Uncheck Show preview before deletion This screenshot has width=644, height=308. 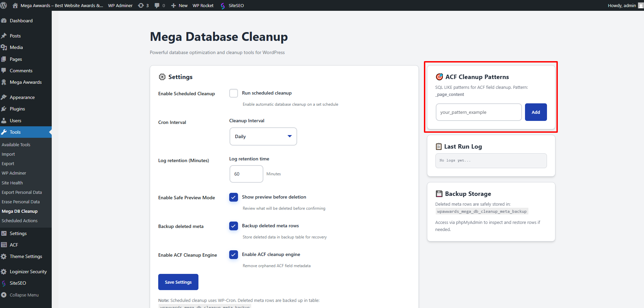coord(234,197)
